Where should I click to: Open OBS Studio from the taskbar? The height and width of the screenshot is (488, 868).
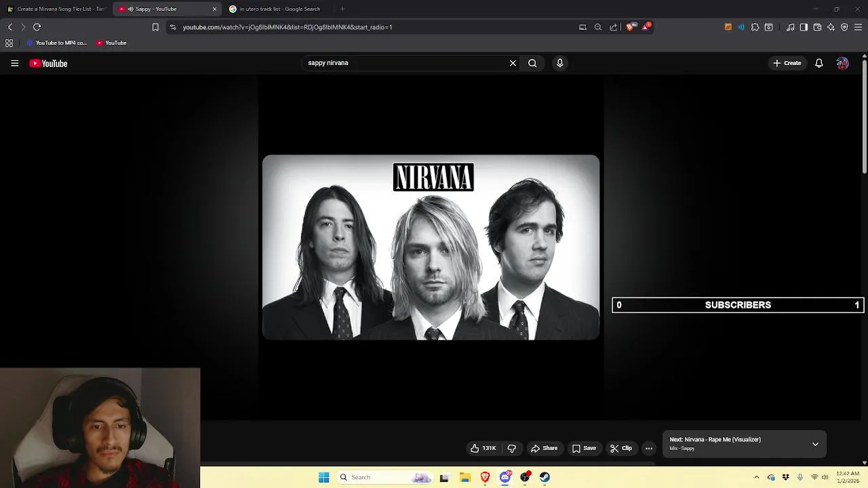coord(525,477)
